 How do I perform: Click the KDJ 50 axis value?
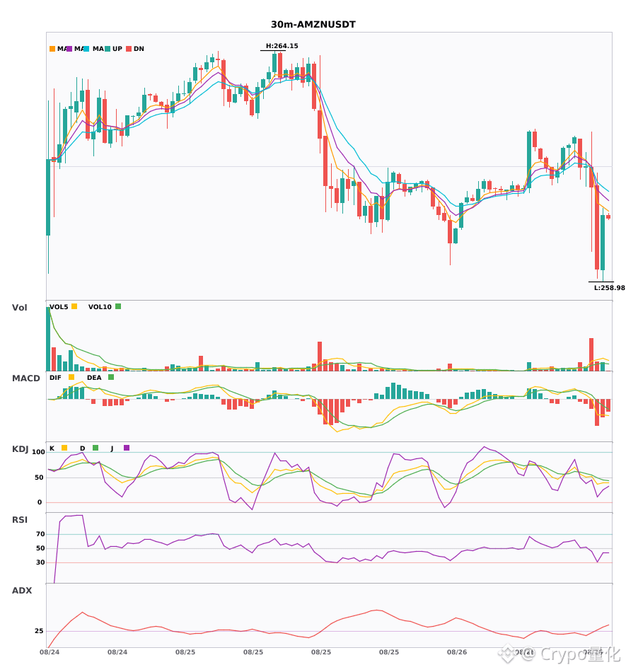tap(39, 477)
